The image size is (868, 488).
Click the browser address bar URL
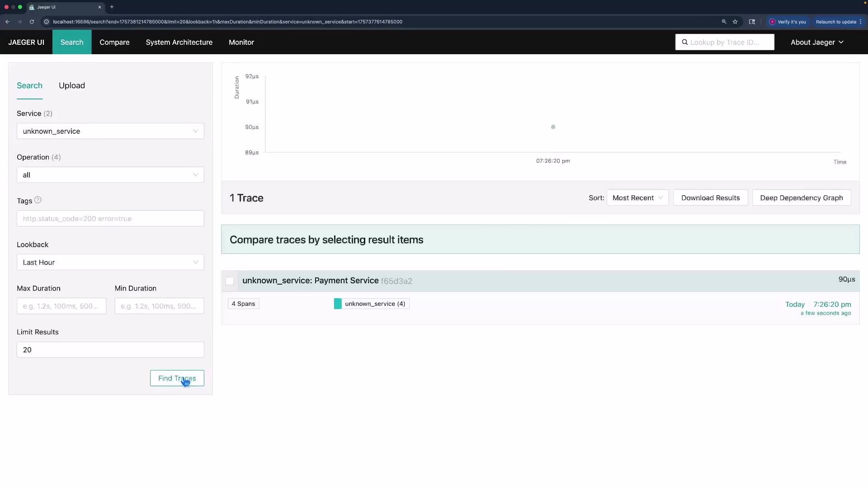227,22
